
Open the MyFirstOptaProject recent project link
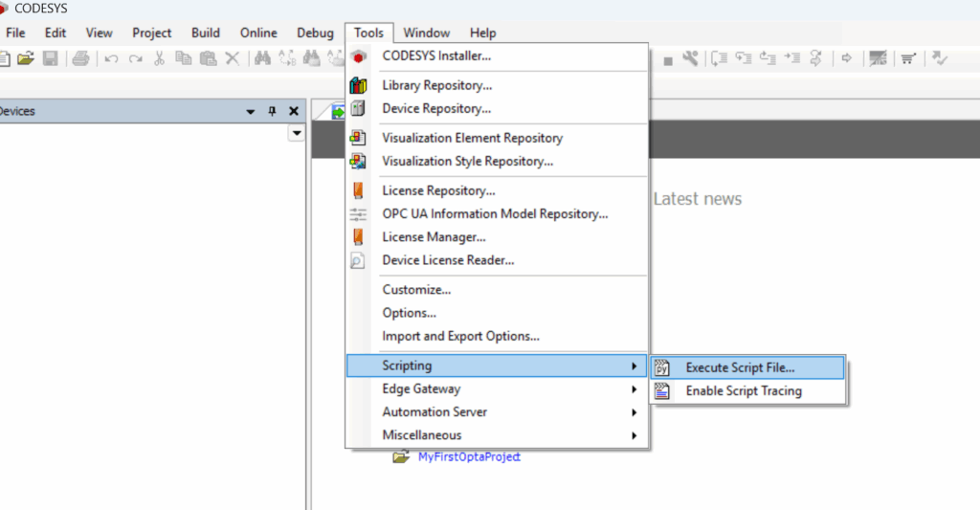(x=469, y=456)
